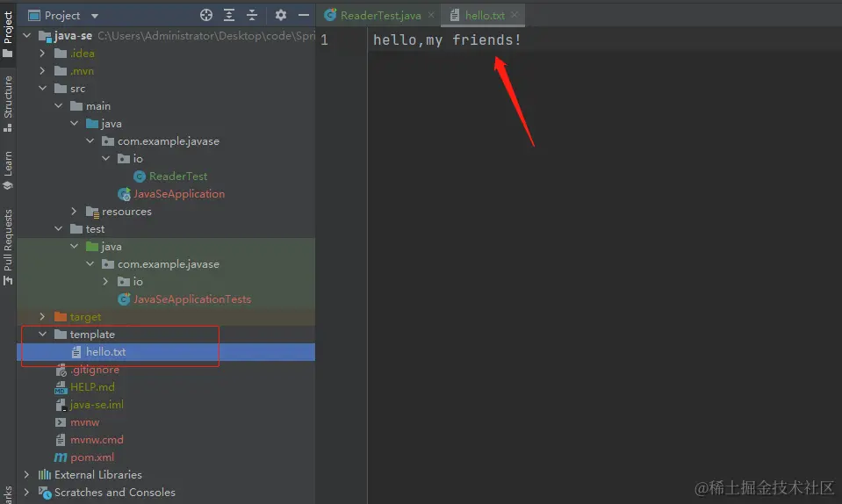Expand the resources folder
The height and width of the screenshot is (504, 842).
click(74, 211)
